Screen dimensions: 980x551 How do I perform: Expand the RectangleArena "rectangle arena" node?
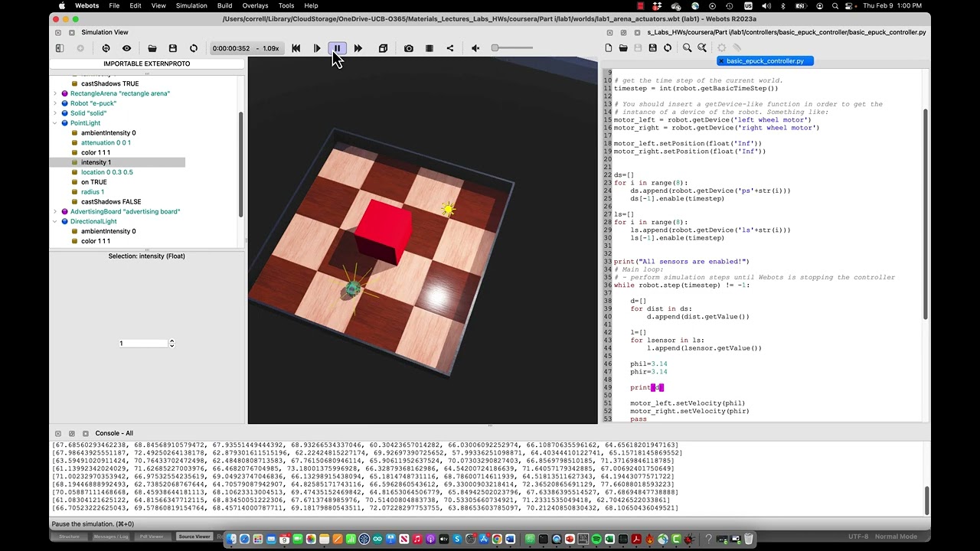(x=55, y=93)
